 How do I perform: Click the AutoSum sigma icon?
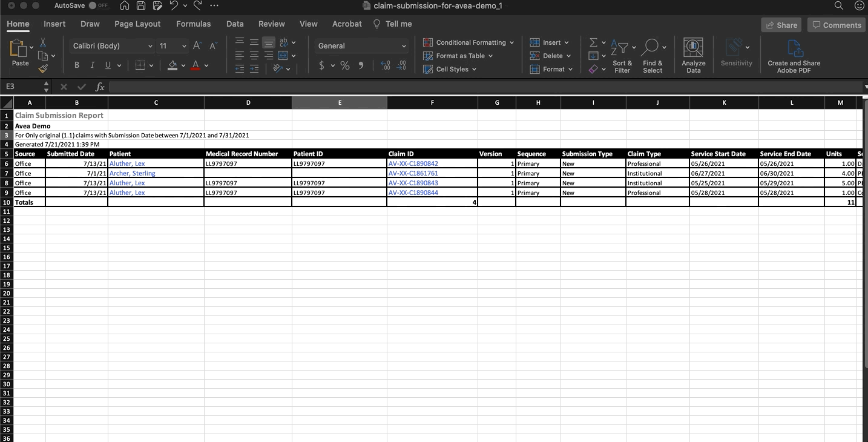tap(593, 42)
